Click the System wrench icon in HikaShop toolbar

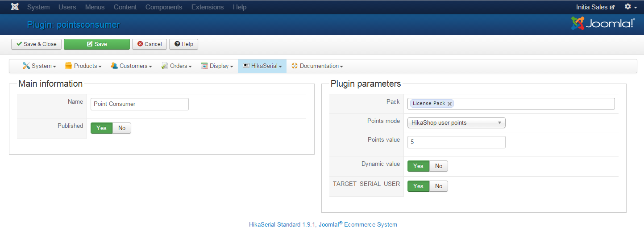click(26, 66)
